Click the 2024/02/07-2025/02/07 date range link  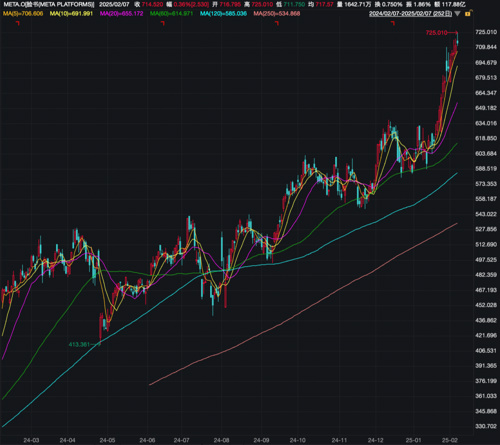pos(410,14)
